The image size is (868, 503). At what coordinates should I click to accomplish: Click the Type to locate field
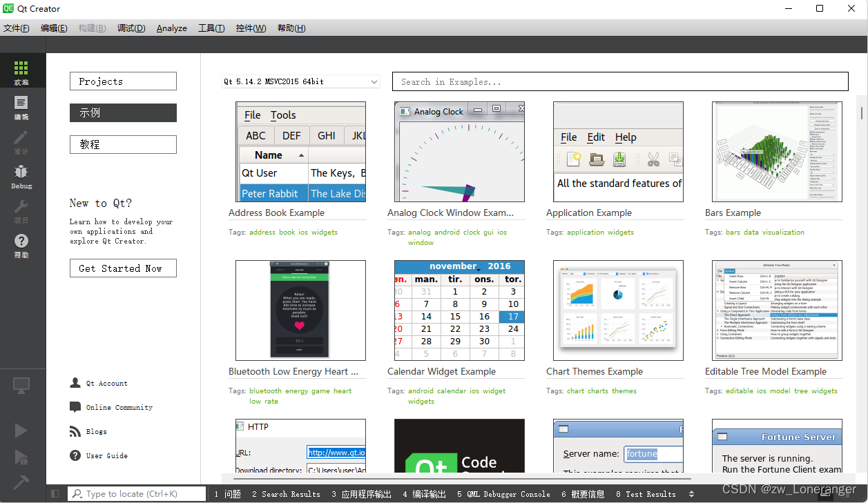pos(137,494)
